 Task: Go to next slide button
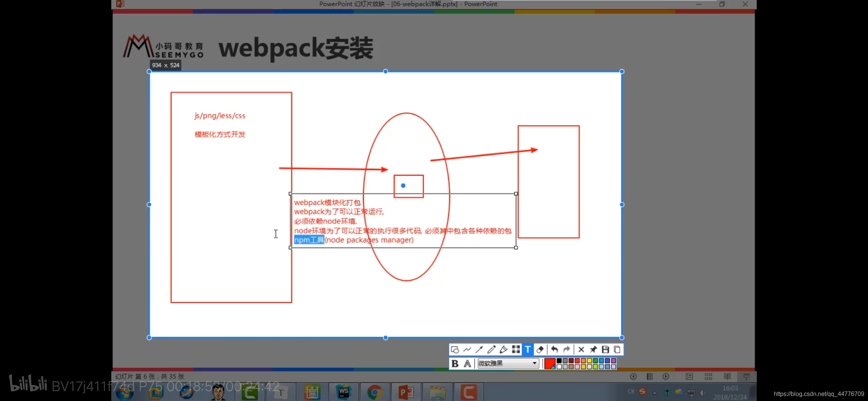666,376
